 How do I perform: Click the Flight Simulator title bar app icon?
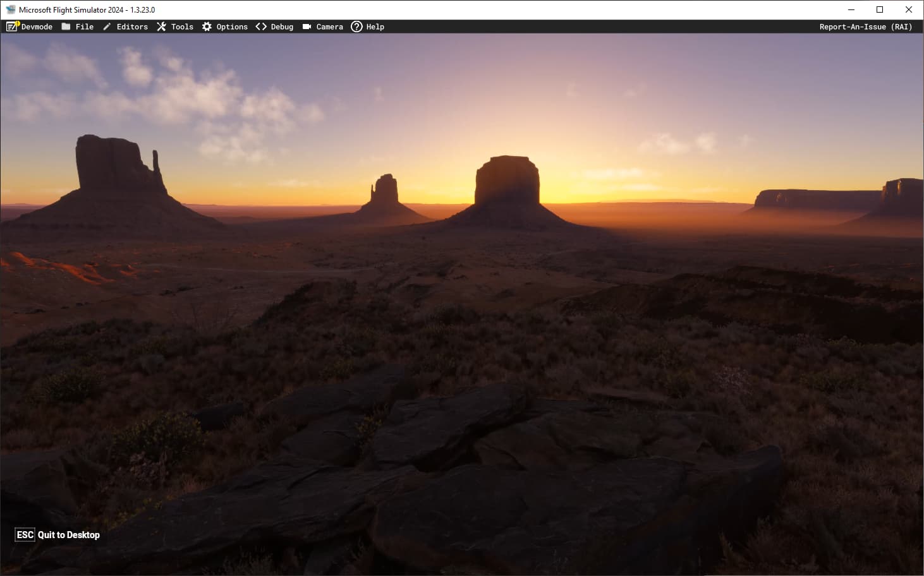pos(11,9)
